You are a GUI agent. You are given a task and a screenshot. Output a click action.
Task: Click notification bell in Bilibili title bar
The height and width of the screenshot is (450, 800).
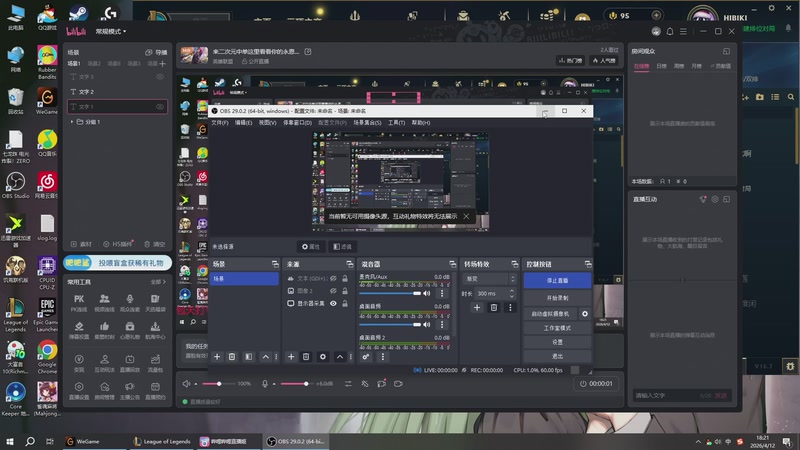(x=669, y=31)
